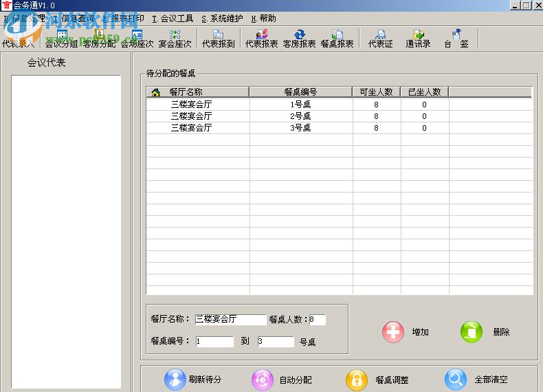Click the green 删除 icon
543x392 pixels.
(472, 331)
